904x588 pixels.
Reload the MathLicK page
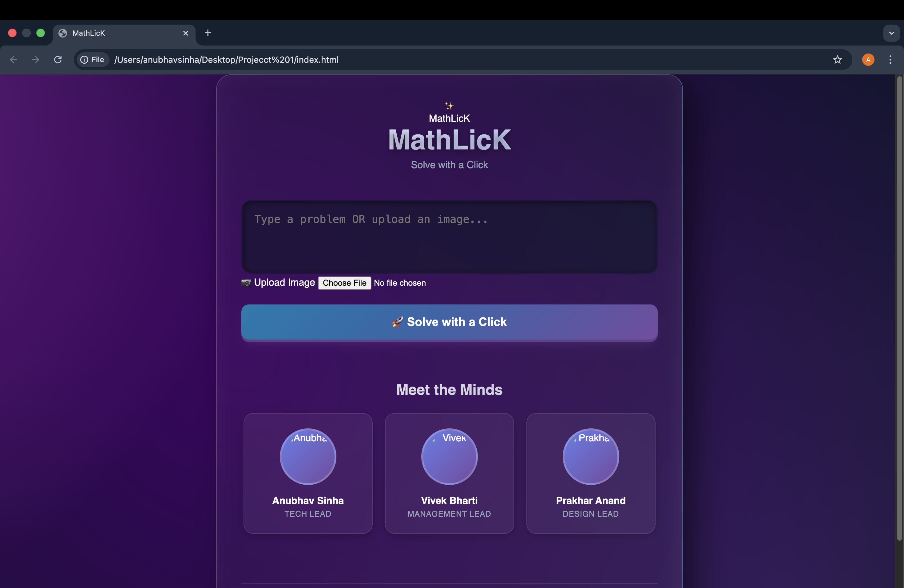point(58,60)
